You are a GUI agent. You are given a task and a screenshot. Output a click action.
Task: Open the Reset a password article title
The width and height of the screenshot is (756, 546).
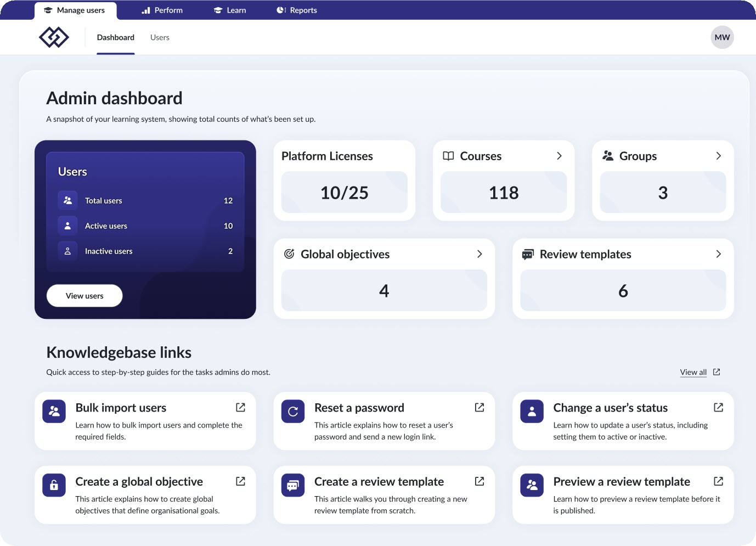[x=359, y=408]
